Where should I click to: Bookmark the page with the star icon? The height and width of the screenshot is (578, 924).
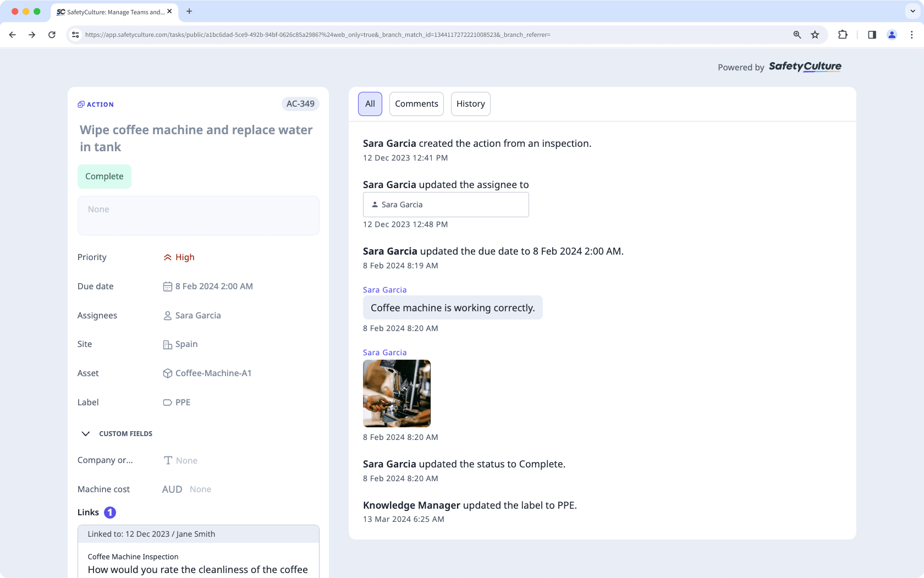[815, 34]
